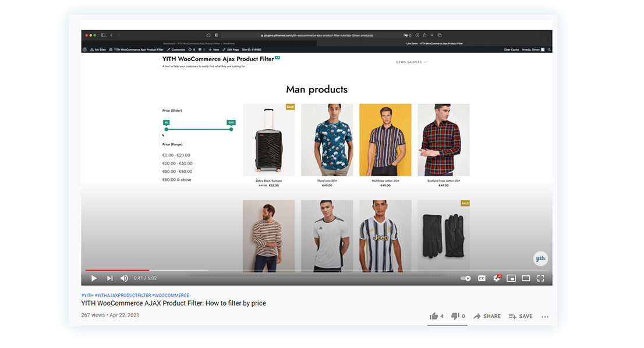
Task: Switch to the Live Demo tab
Action: pos(434,44)
